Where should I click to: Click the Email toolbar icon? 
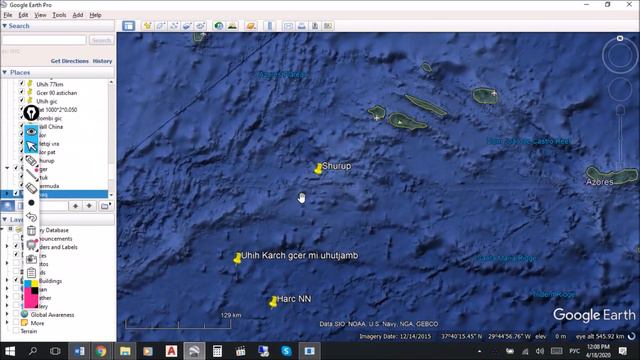pyautogui.click(x=288, y=26)
